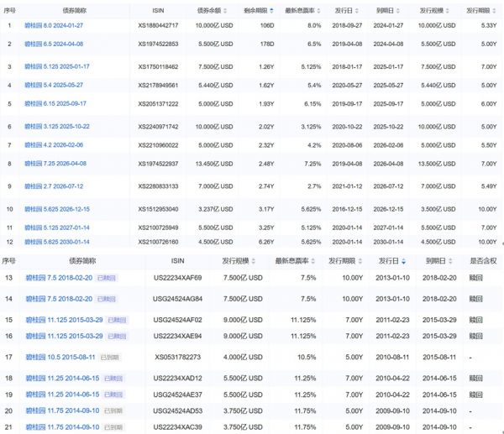Viewport: 504px width, 434px height.
Task: Open bond name in row with ISIN USG24524AD53
Action: point(62,410)
